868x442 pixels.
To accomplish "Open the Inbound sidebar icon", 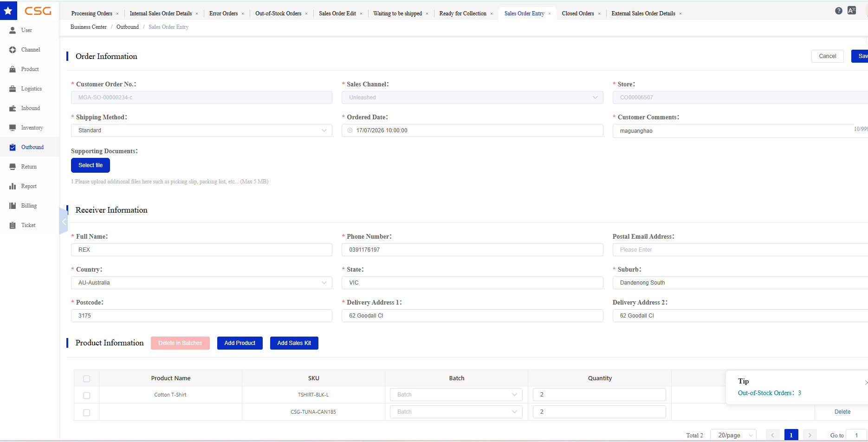I will point(13,108).
